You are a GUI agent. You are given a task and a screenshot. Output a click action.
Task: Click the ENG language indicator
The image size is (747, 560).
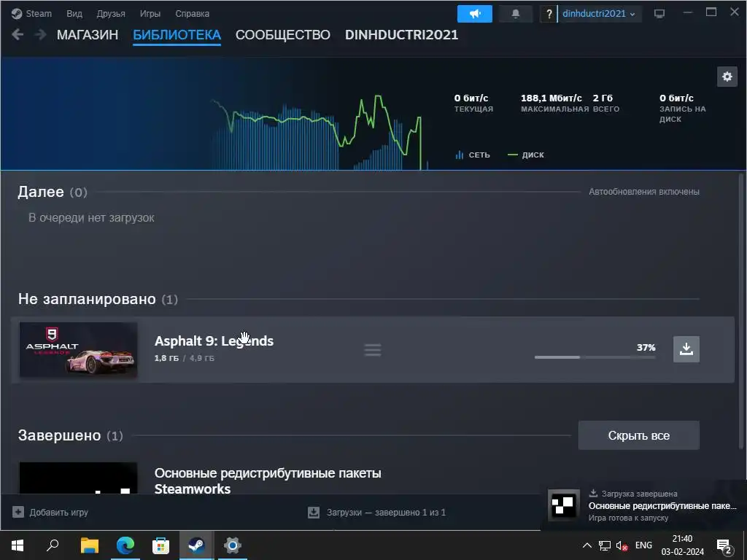(x=643, y=545)
